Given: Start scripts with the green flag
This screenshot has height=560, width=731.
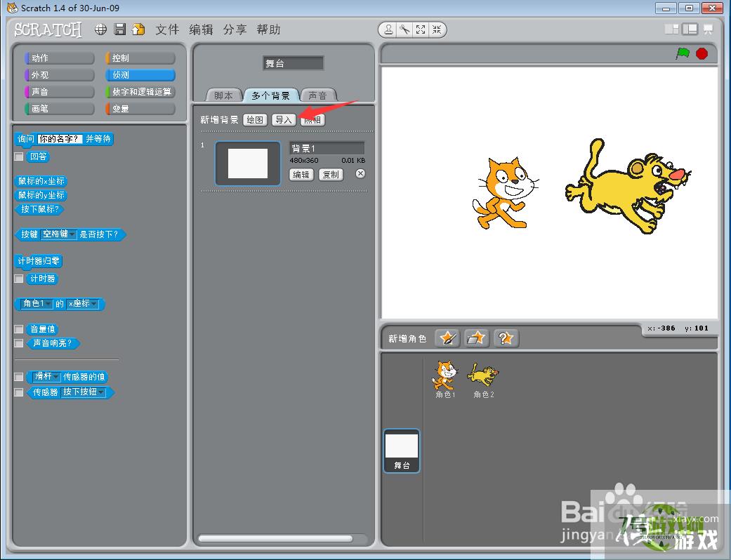Looking at the screenshot, I should [683, 53].
